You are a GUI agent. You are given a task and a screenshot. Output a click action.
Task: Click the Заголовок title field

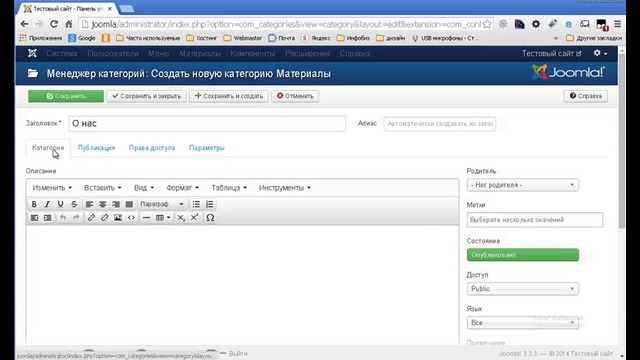207,124
